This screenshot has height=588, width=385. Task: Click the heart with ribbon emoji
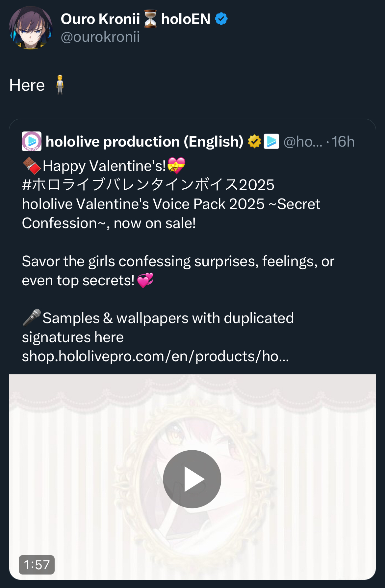pos(176,165)
